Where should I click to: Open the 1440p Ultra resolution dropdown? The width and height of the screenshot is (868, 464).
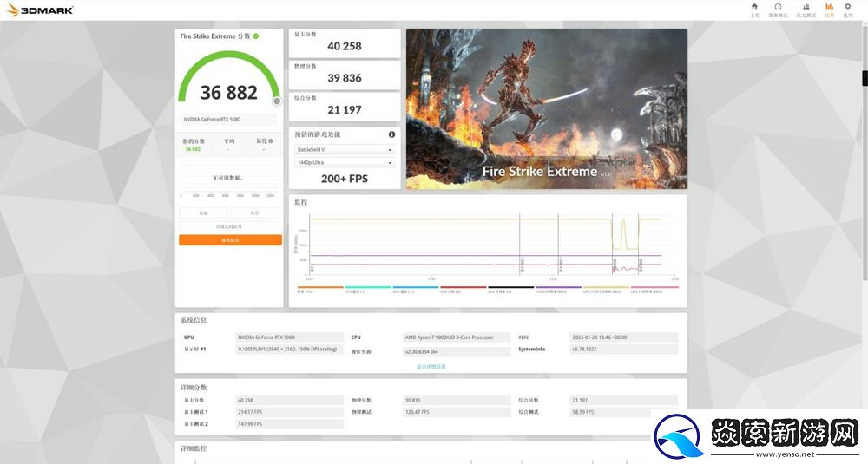[x=344, y=162]
